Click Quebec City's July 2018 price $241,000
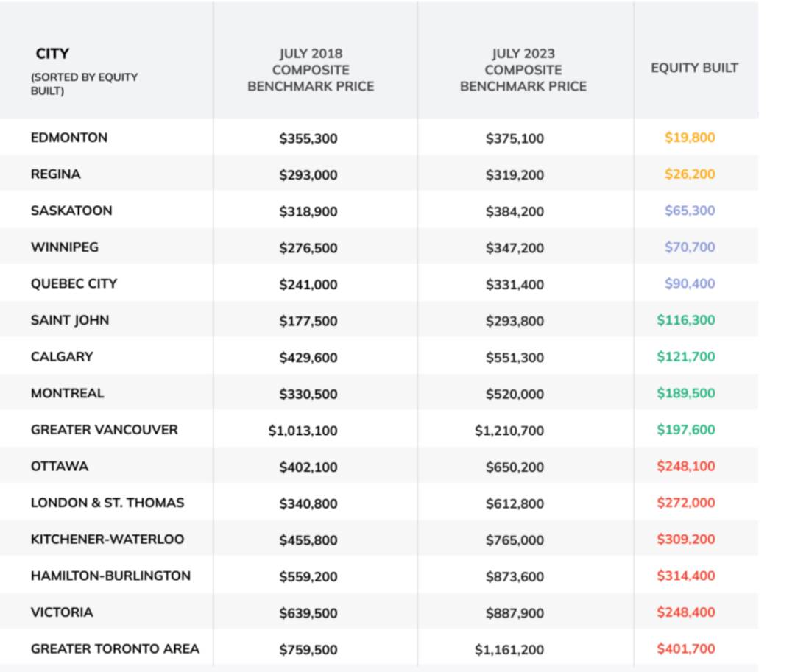This screenshot has width=795, height=672. (x=308, y=284)
